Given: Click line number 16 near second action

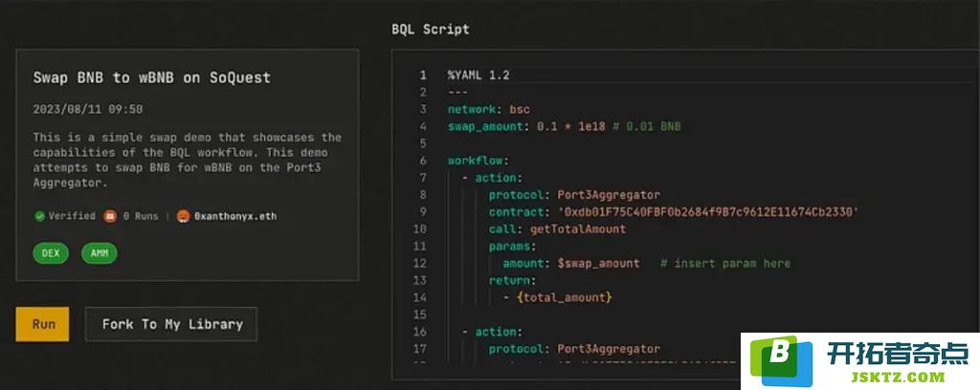Looking at the screenshot, I should point(420,332).
